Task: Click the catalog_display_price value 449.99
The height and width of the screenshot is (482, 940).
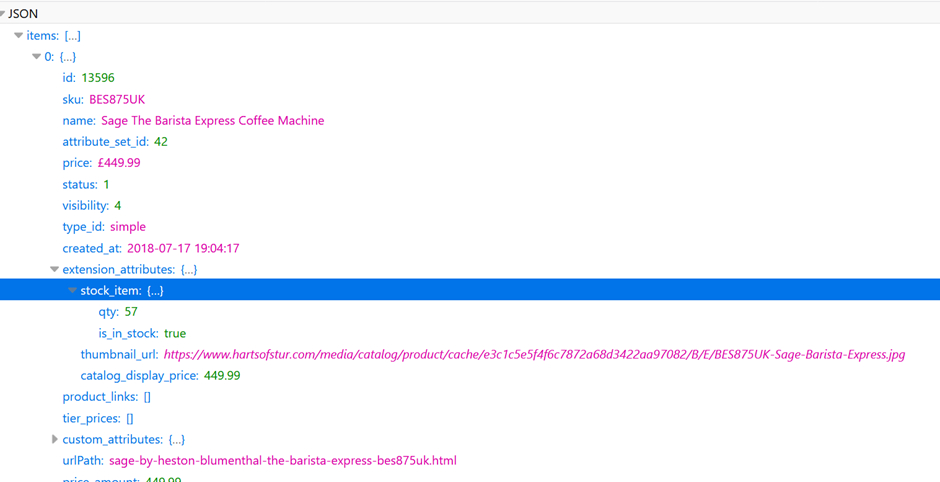Action: pyautogui.click(x=222, y=376)
